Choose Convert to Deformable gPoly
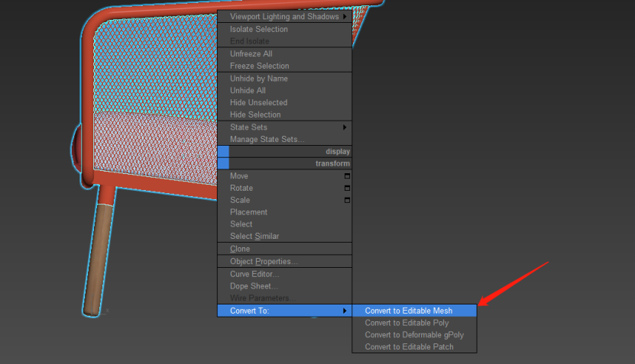This screenshot has height=364, width=635. click(x=414, y=335)
